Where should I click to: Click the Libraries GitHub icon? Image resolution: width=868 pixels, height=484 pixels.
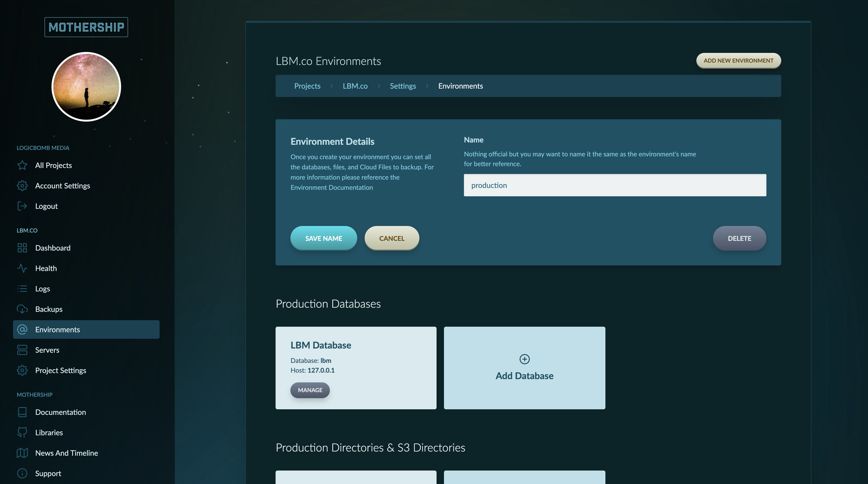[22, 432]
